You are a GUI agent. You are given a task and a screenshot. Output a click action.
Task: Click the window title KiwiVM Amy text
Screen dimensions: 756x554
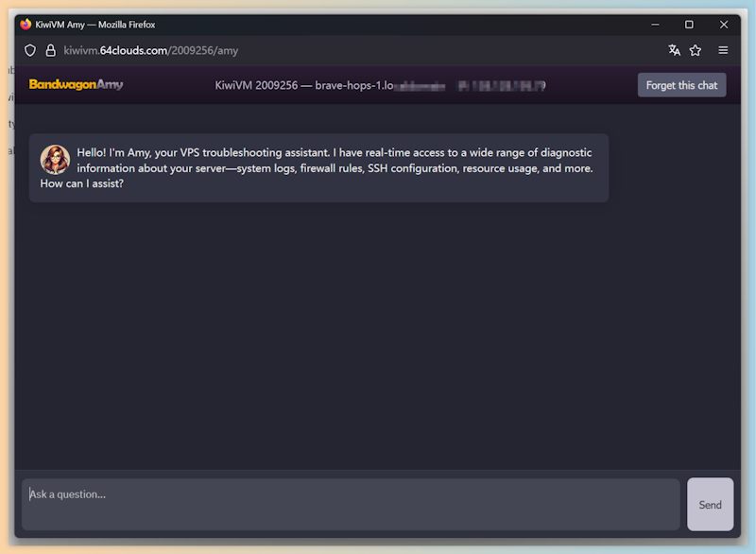tap(60, 25)
